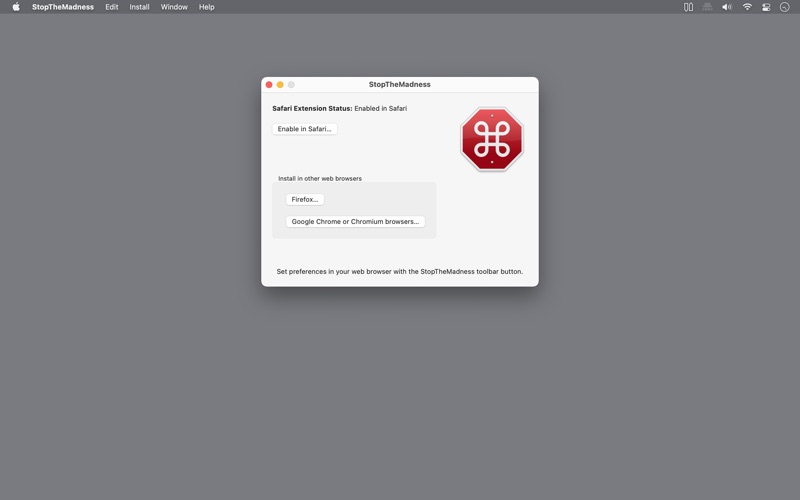The width and height of the screenshot is (800, 500).
Task: Open the Window menu
Action: pos(174,7)
